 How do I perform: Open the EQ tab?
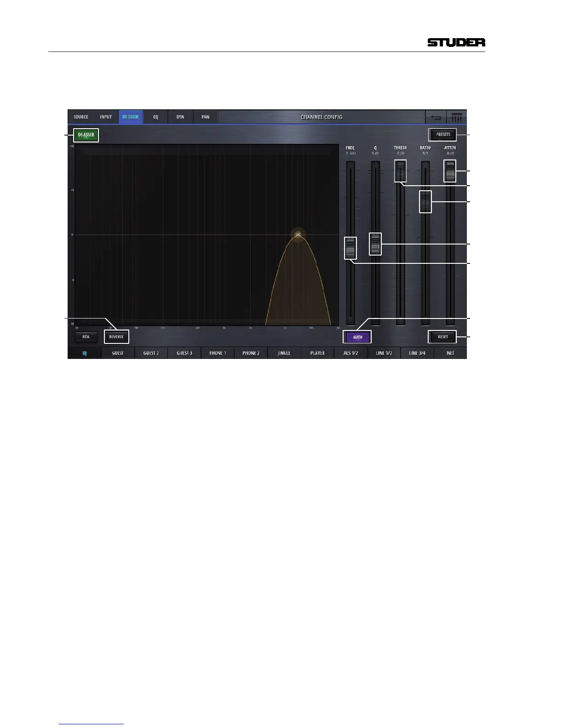(x=155, y=117)
